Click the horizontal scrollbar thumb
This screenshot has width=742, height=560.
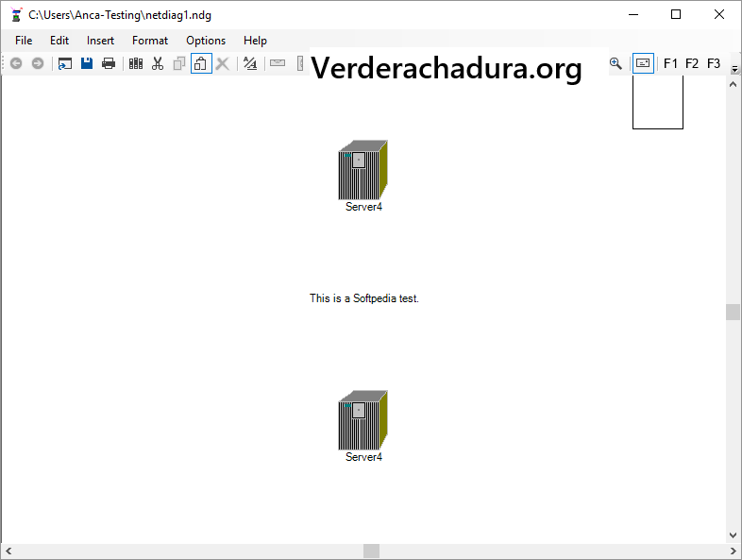[372, 551]
